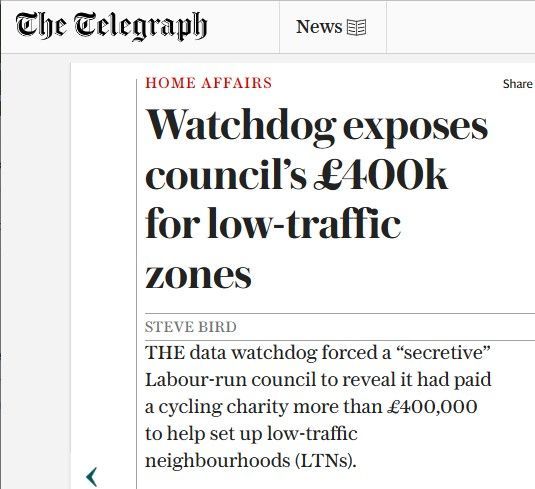Screen dimensions: 535x489
Task: Click the grey margin left of article
Action: click(x=35, y=271)
